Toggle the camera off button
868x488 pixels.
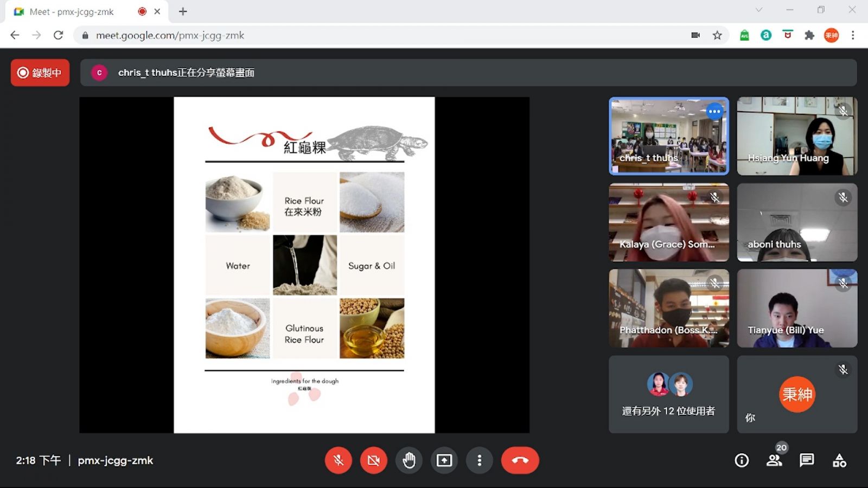click(x=374, y=460)
